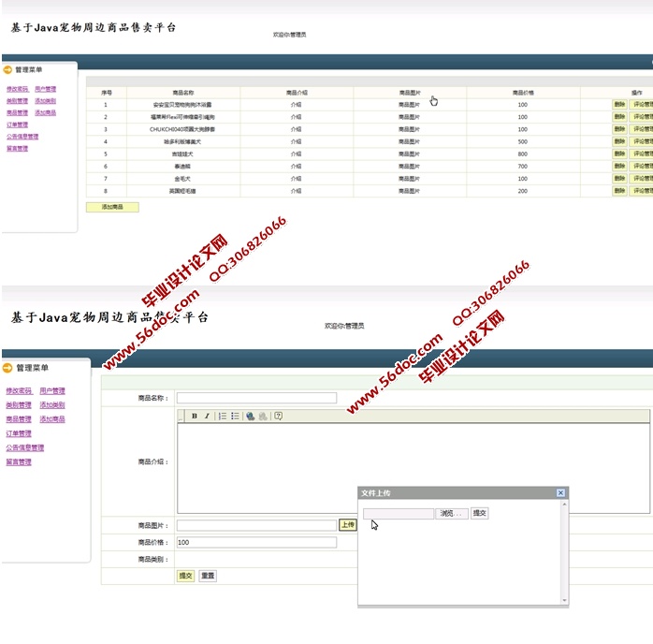
Task: Open 用户管理 link on the product list page
Action: [46, 89]
